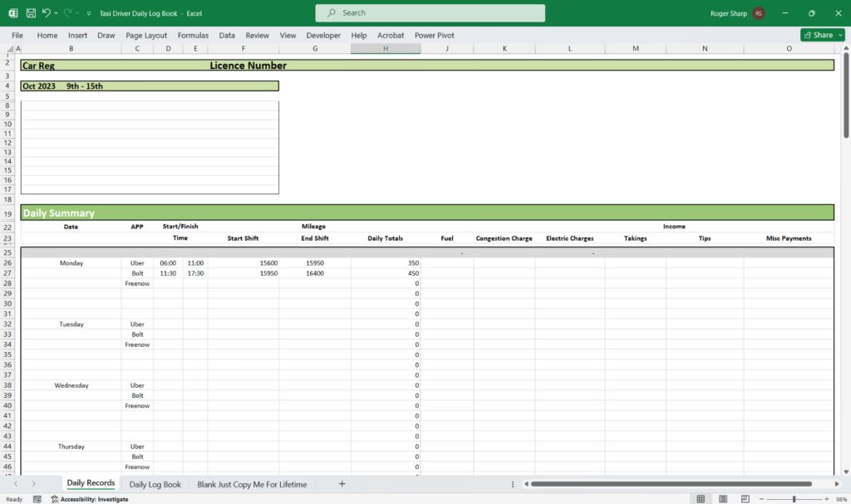Click the Redo arrow icon

(68, 13)
